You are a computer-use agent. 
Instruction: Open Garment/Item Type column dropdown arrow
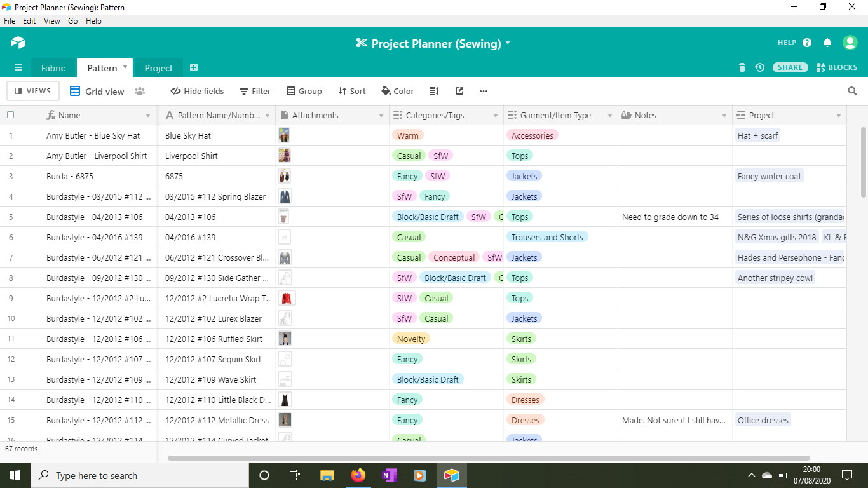[x=610, y=116]
